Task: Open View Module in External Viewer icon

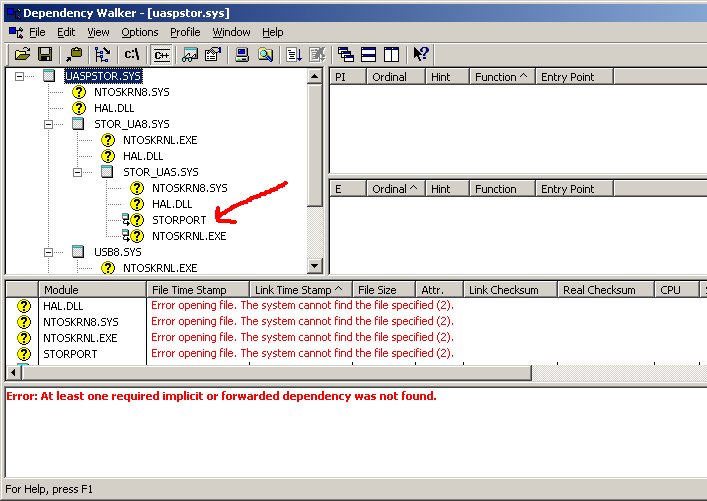Action: pos(190,55)
